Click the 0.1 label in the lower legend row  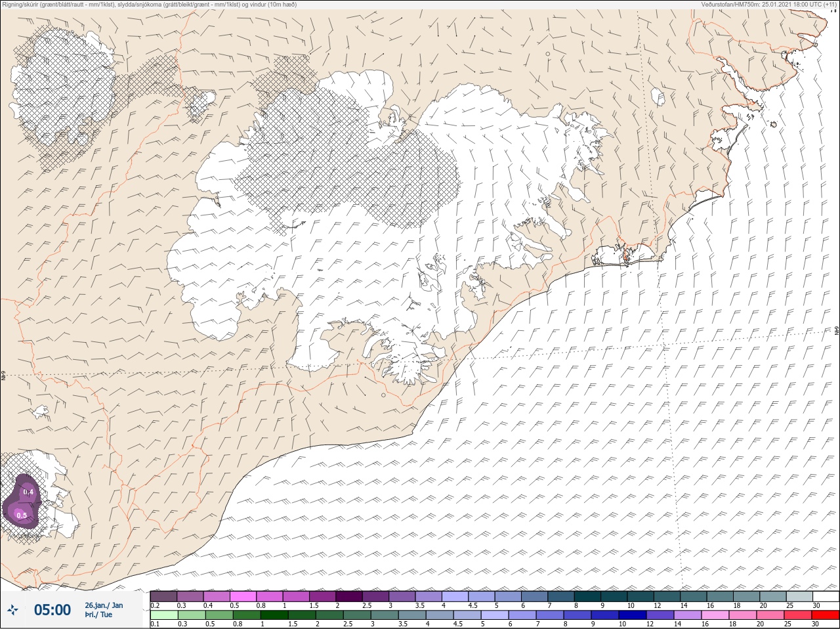coord(155,624)
